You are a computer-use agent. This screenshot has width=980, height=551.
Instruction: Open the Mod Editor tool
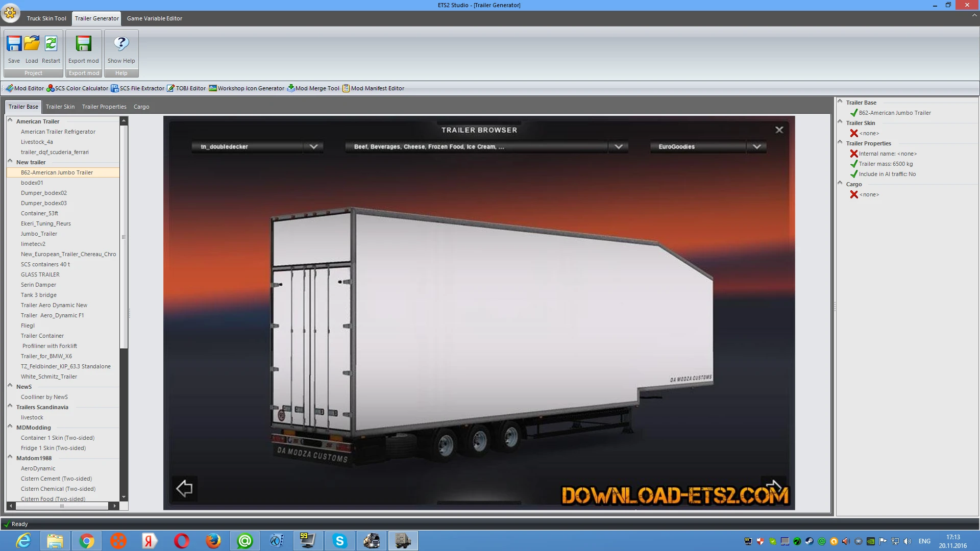24,88
